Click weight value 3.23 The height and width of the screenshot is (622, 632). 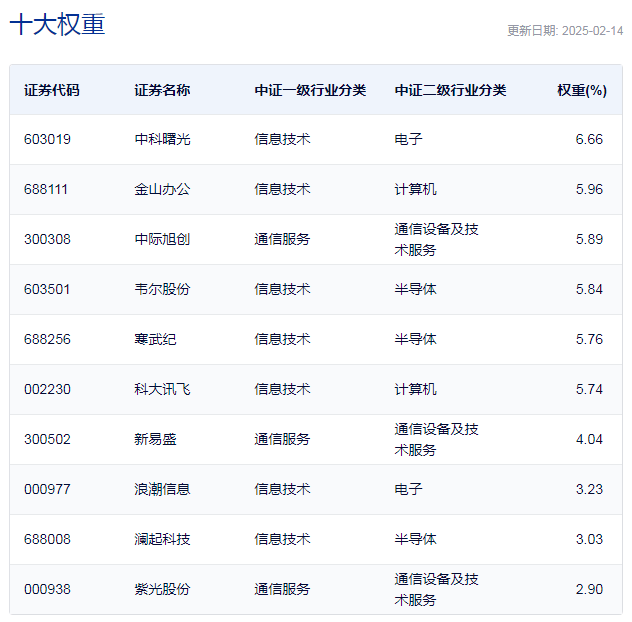tap(589, 489)
